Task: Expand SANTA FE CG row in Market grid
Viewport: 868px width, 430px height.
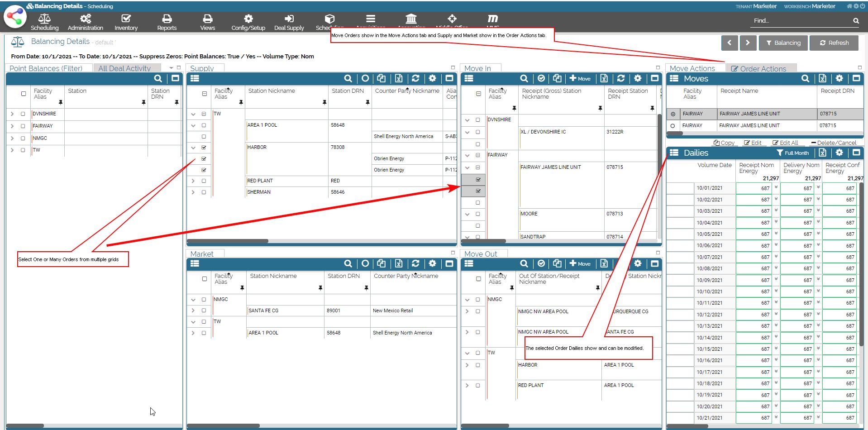Action: [193, 311]
